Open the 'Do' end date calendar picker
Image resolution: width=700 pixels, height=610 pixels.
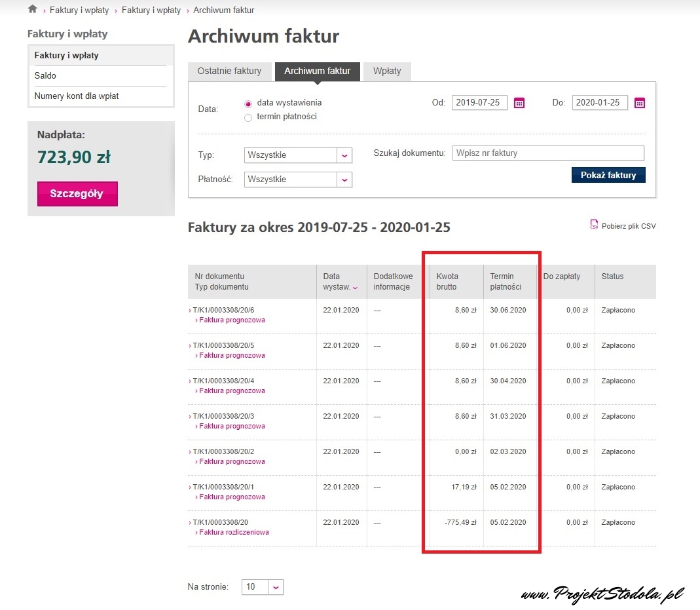[x=640, y=103]
